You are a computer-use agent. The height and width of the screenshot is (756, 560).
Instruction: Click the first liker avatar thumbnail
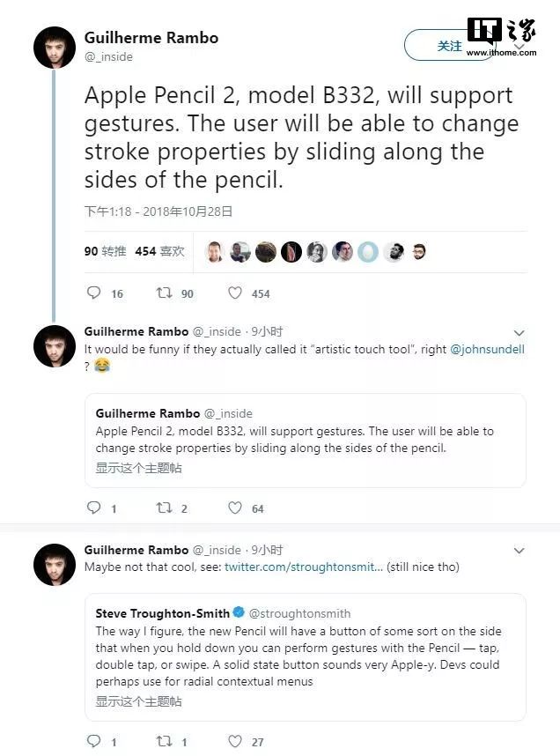tap(215, 252)
